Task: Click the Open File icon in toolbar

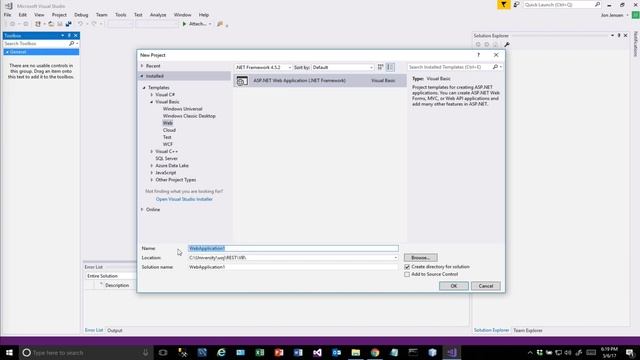Action: [51, 24]
